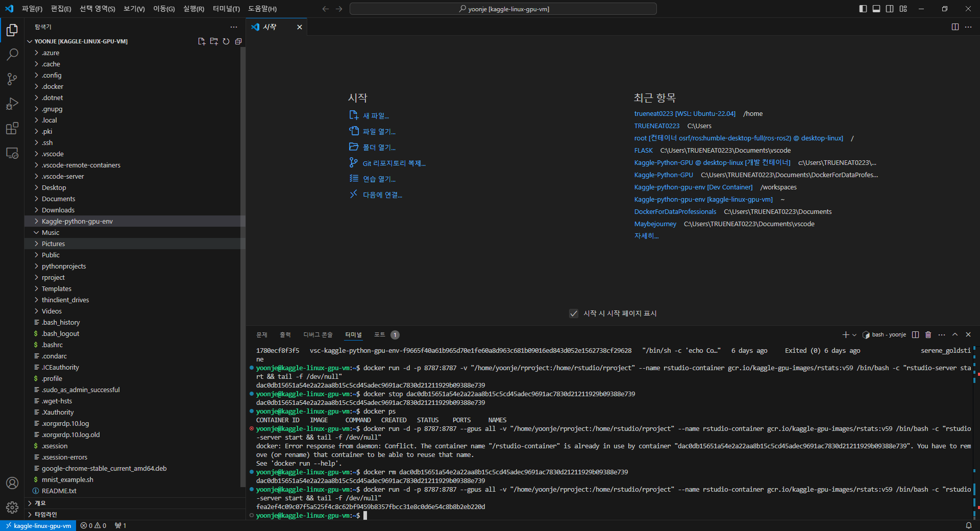Expand the 개요 outline section
980x531 pixels.
135,503
